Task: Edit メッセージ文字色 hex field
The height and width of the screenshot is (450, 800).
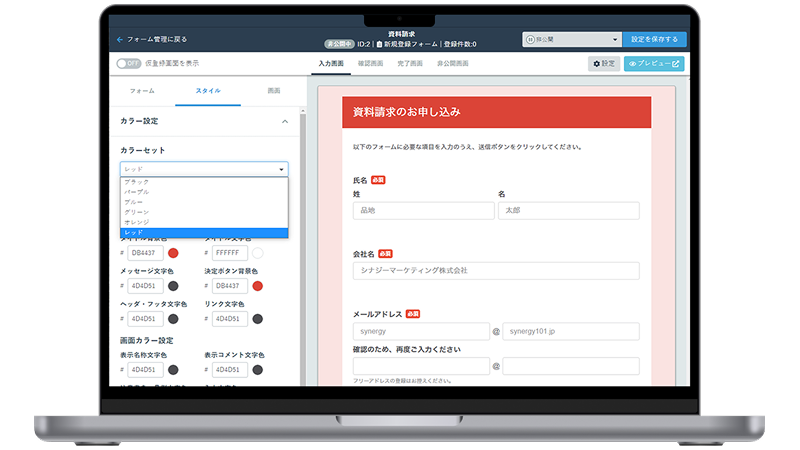Action: point(145,286)
